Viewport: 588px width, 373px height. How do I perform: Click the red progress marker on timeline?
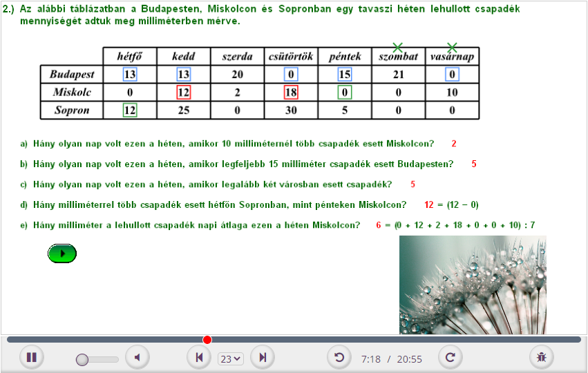pos(207,339)
